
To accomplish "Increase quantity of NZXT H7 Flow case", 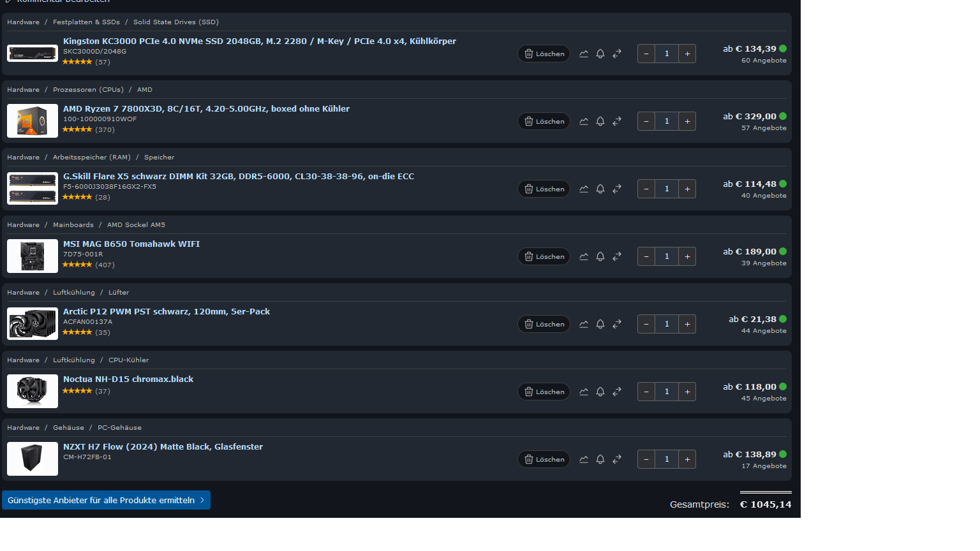I will pyautogui.click(x=687, y=459).
